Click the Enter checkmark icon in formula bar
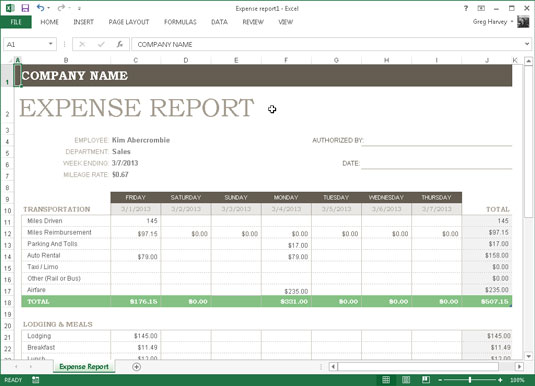535x386 pixels. (101, 44)
